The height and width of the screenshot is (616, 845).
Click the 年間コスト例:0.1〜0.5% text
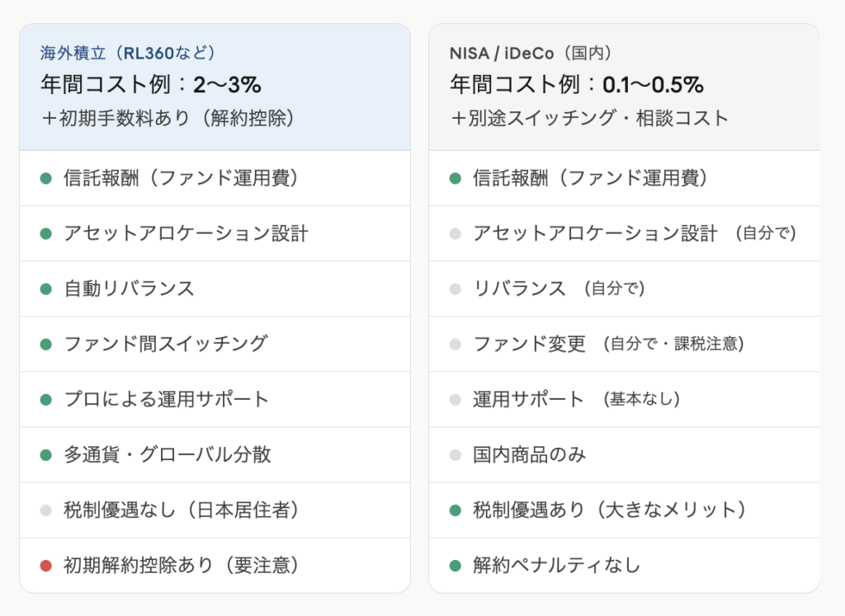(576, 84)
